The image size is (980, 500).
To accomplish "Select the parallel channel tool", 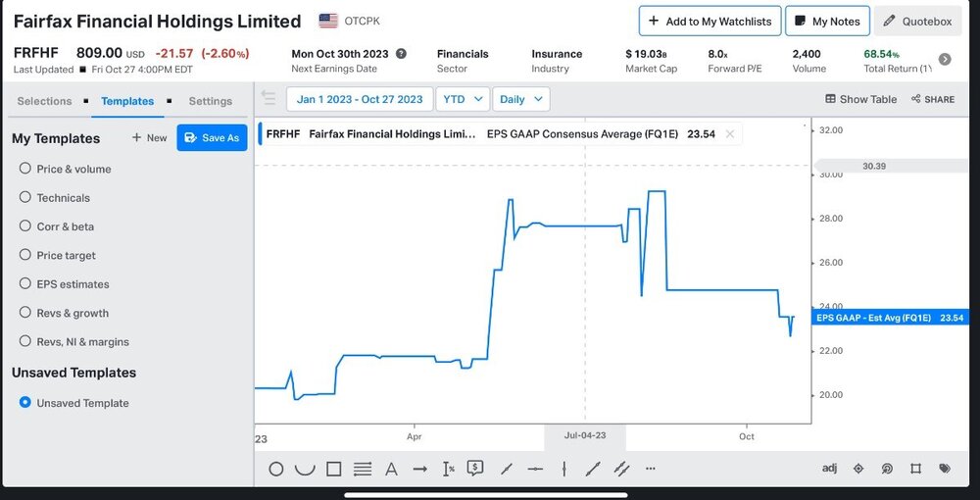I will [621, 469].
